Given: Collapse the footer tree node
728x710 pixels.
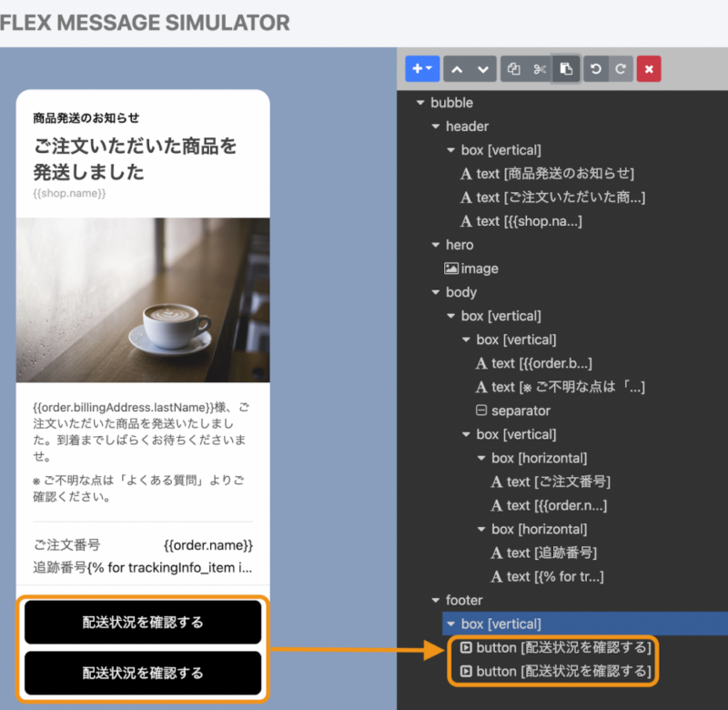Looking at the screenshot, I should 436,600.
